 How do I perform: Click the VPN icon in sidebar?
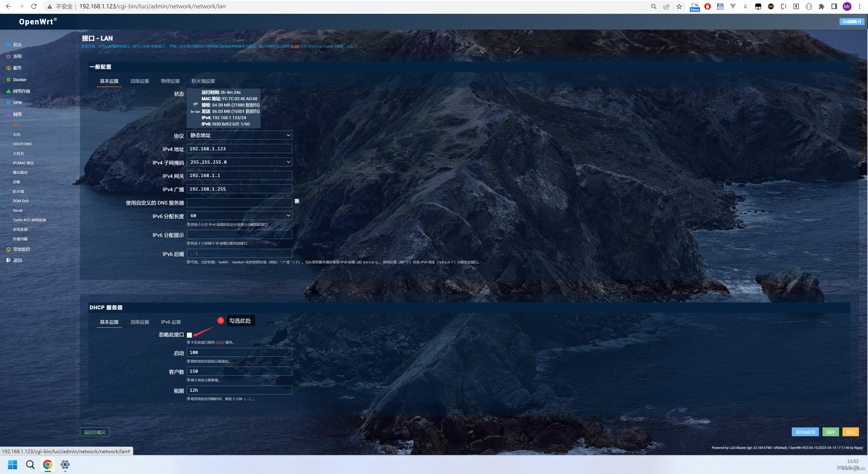tap(8, 103)
